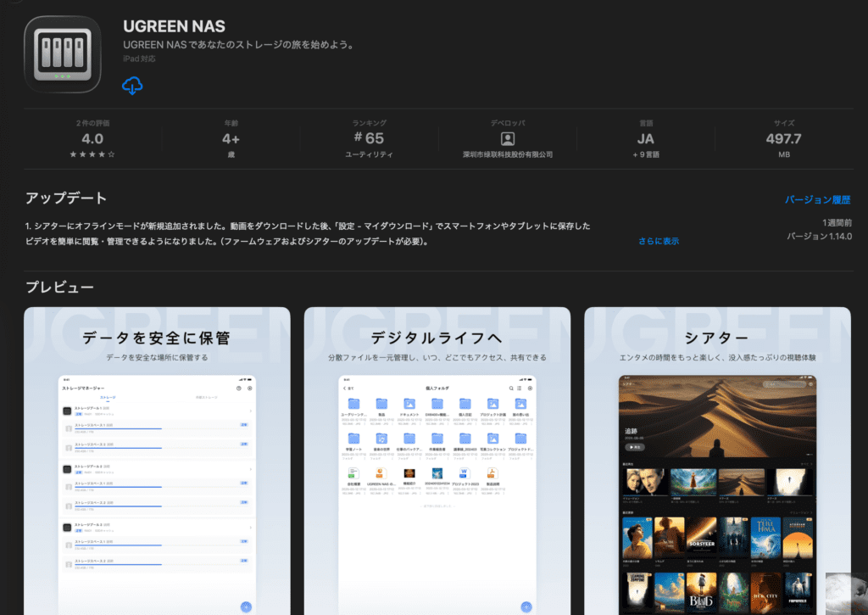Click the JA + 9言語 language info
The height and width of the screenshot is (615, 868).
click(x=646, y=139)
